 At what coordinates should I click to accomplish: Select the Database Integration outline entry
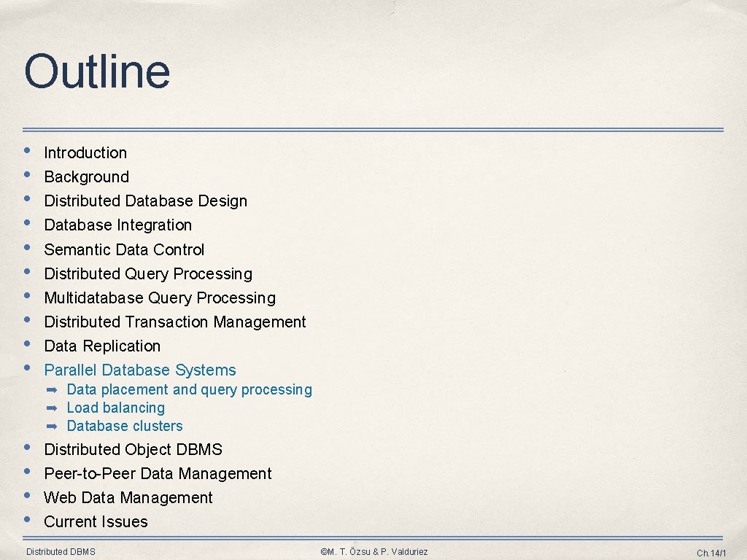pos(117,225)
